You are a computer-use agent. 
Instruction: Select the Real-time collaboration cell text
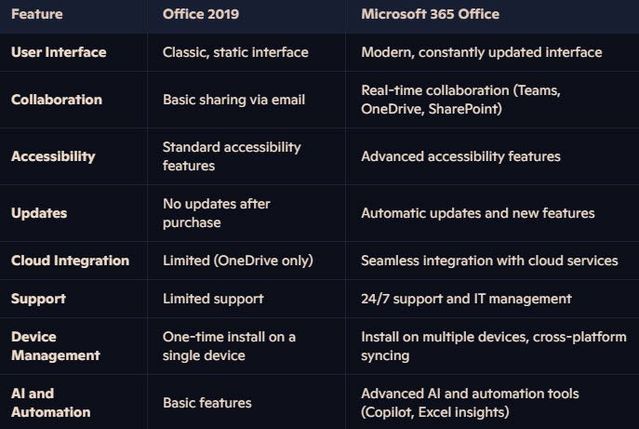pyautogui.click(x=461, y=100)
